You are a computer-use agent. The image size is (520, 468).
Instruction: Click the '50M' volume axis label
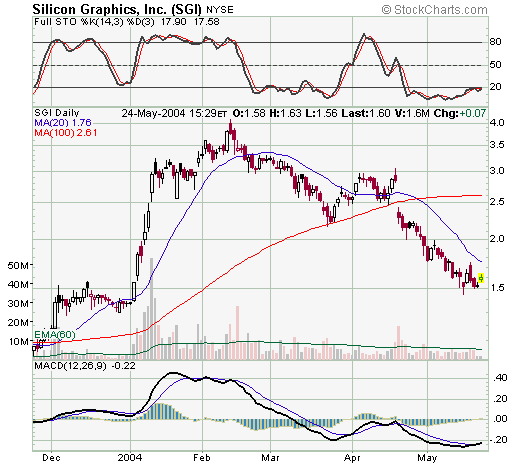point(18,266)
